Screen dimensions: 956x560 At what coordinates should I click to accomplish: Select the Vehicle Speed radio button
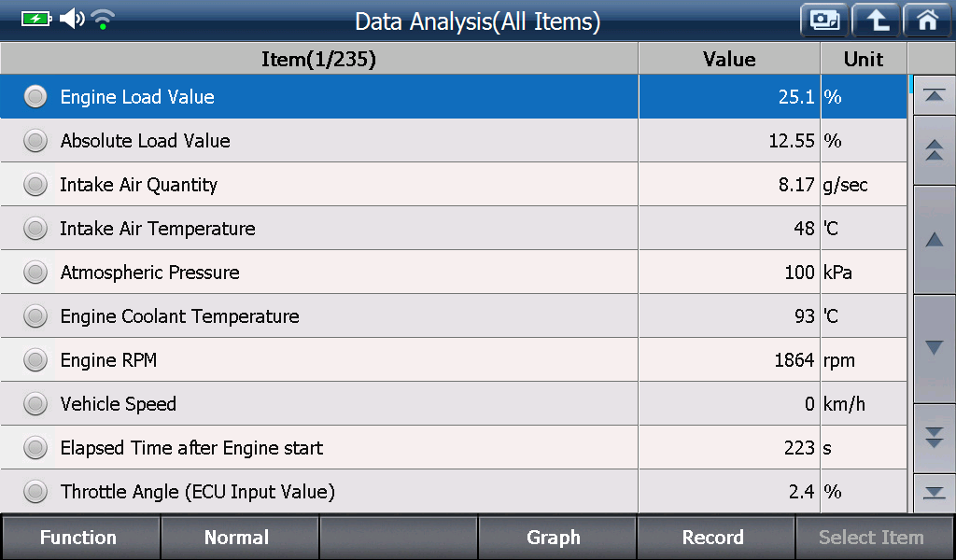pos(35,404)
